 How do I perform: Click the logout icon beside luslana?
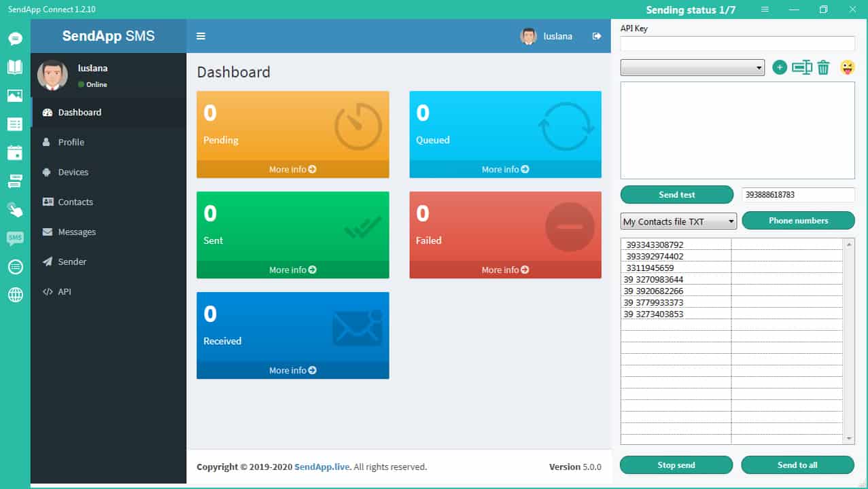coord(597,36)
